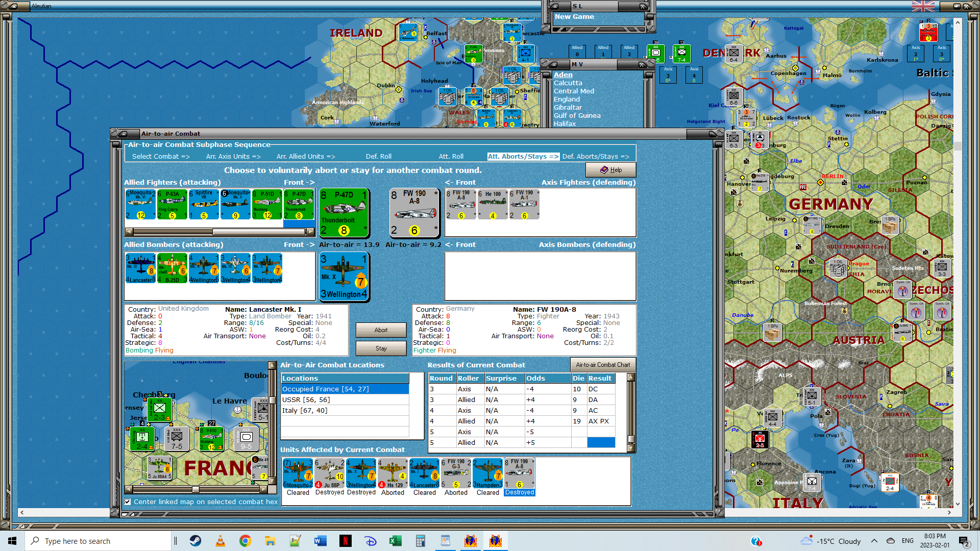Open Netflix from the taskbar

[346, 541]
